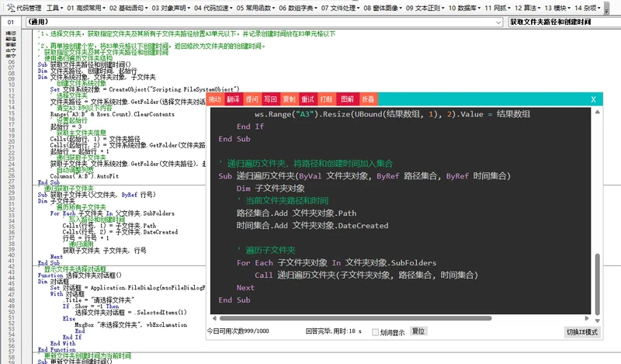Viewport: 621px width, 364px height.
Task: Select the 获取文件夹路径和创建时间 procedure box
Action: point(564,23)
